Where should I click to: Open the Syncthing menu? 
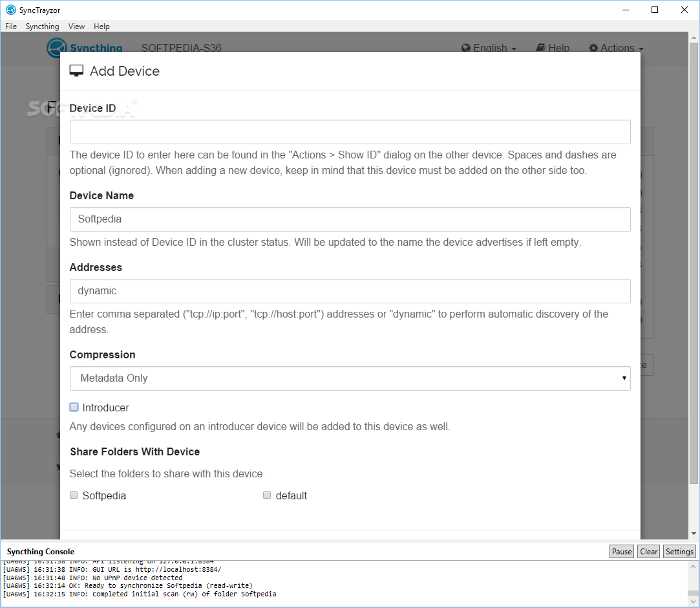(x=43, y=27)
